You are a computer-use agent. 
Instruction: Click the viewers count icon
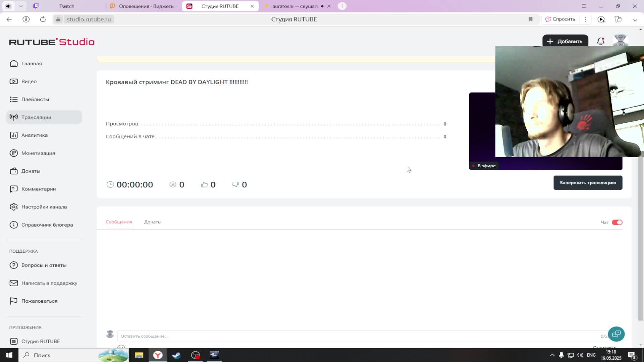click(x=173, y=185)
